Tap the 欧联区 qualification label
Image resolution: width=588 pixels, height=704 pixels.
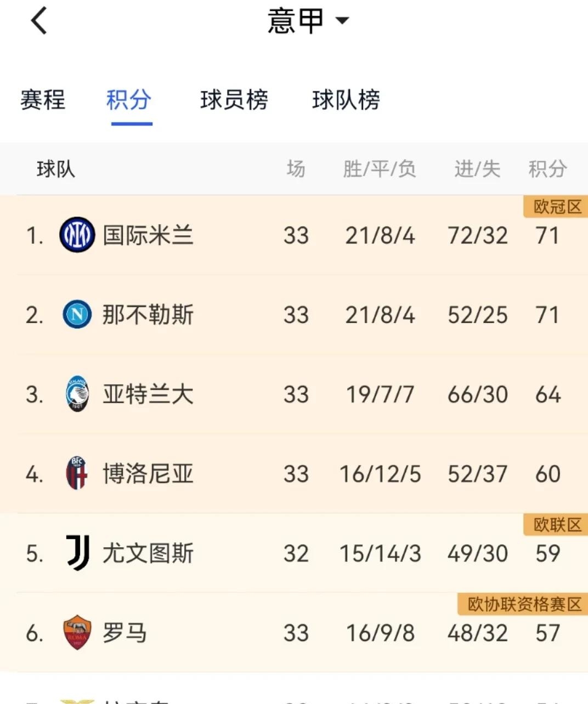(555, 525)
